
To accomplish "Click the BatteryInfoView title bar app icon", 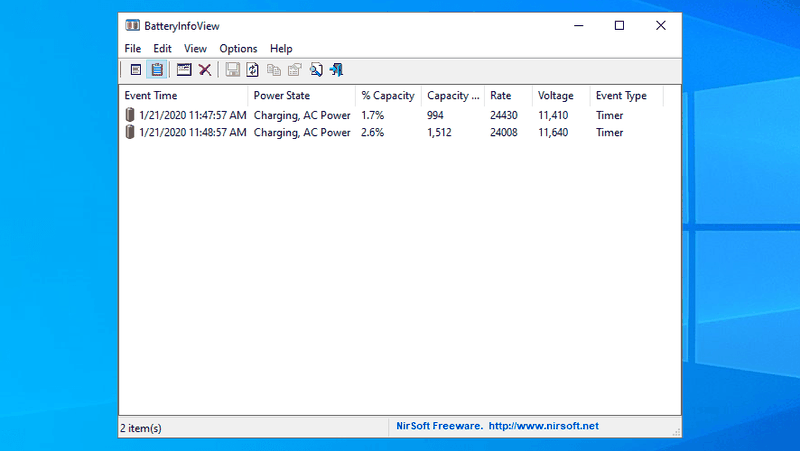I will point(132,26).
